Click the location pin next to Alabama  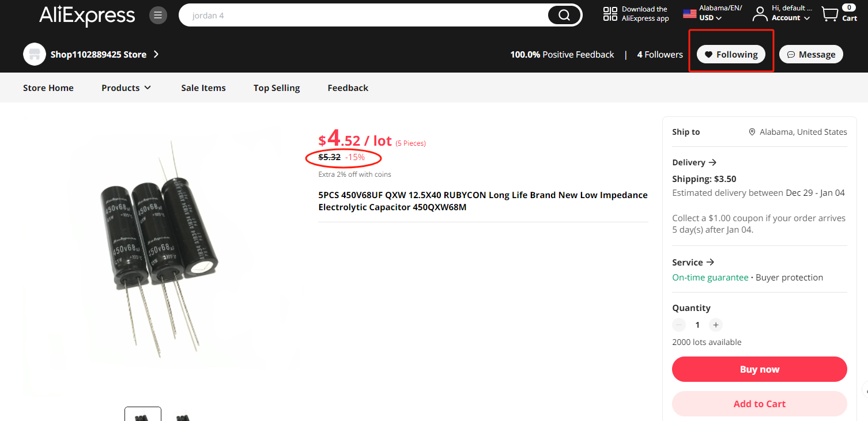(x=752, y=132)
